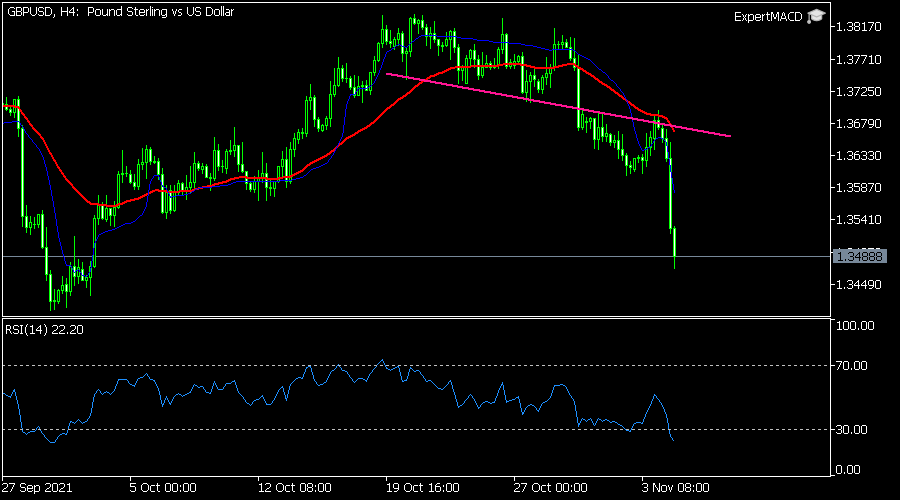Screen dimensions: 900x500
Task: Click the 1.37710 price scale value
Action: pos(859,60)
